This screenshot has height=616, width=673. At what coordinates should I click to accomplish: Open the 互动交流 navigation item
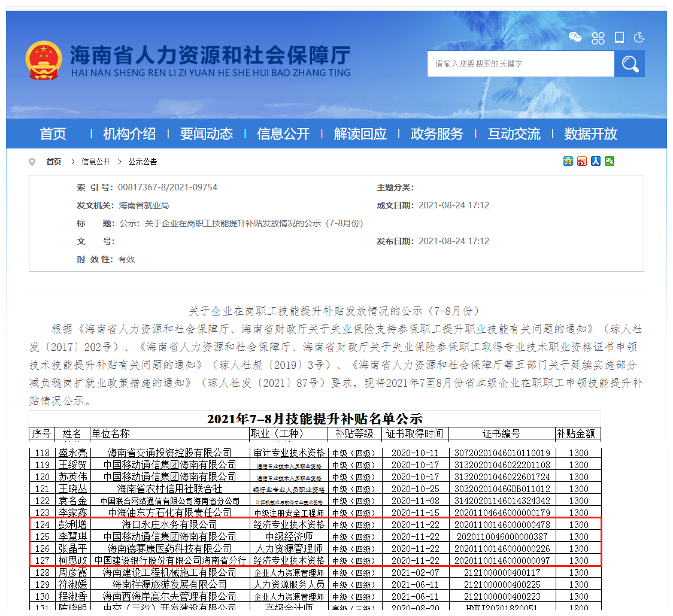(x=514, y=134)
